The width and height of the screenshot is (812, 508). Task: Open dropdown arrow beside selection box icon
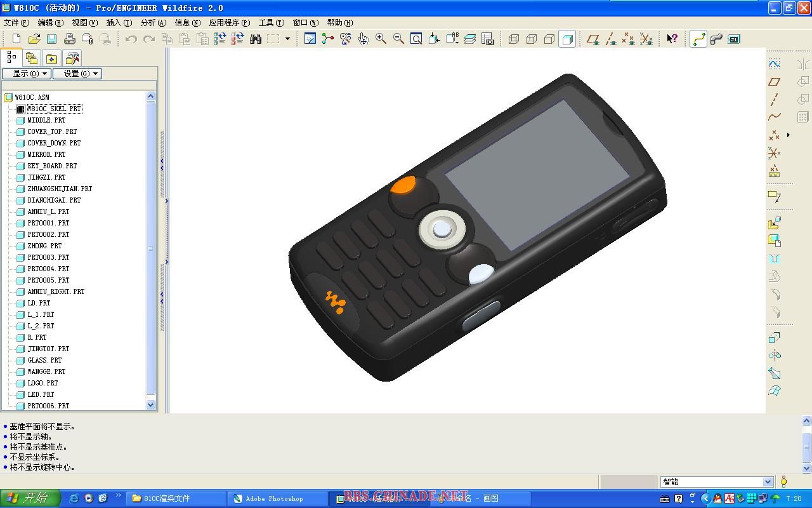click(x=287, y=39)
